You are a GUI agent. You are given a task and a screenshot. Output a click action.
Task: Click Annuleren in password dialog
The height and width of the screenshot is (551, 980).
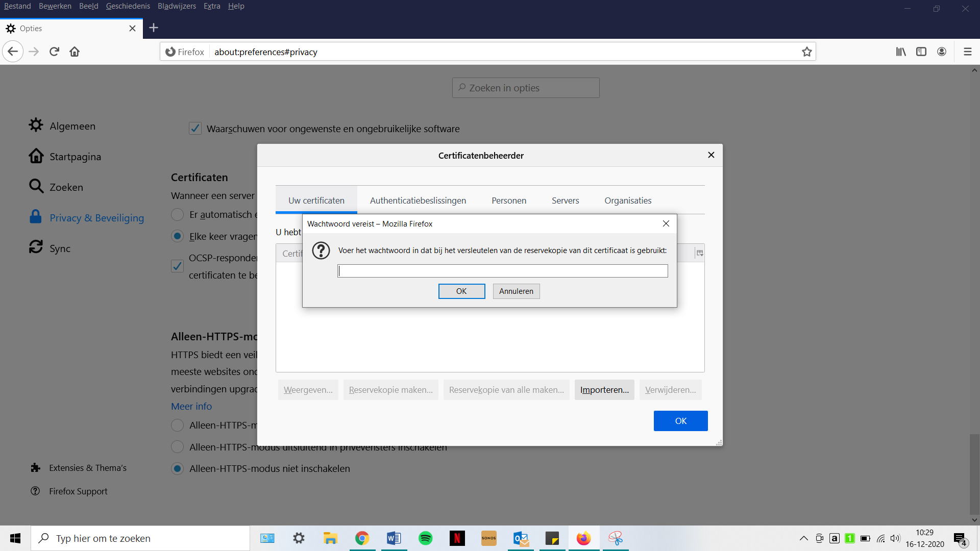tap(516, 291)
